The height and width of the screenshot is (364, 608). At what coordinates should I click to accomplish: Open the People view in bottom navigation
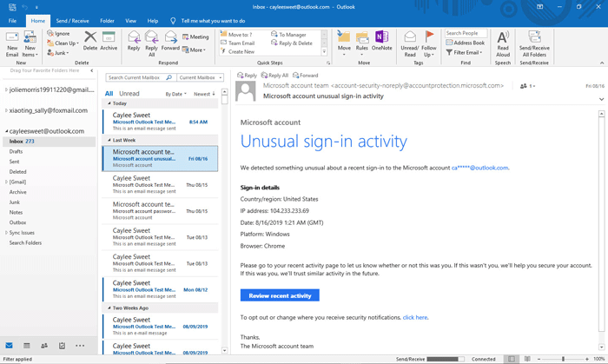pos(44,346)
